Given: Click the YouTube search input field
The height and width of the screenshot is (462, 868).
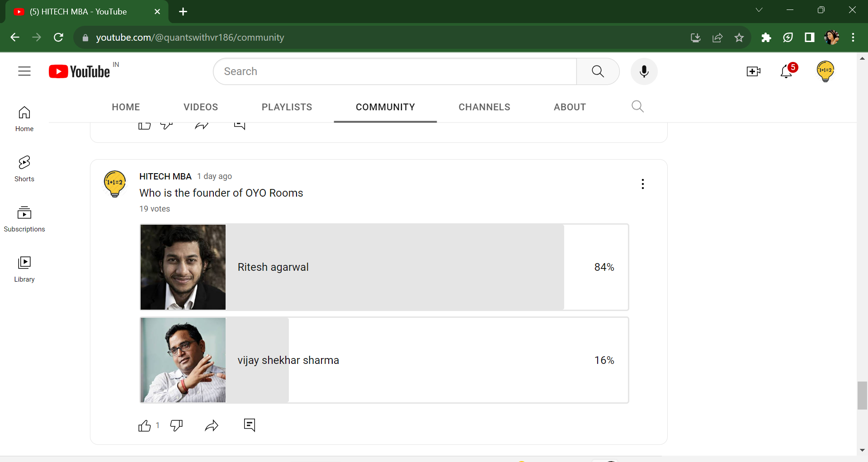Looking at the screenshot, I should [395, 71].
